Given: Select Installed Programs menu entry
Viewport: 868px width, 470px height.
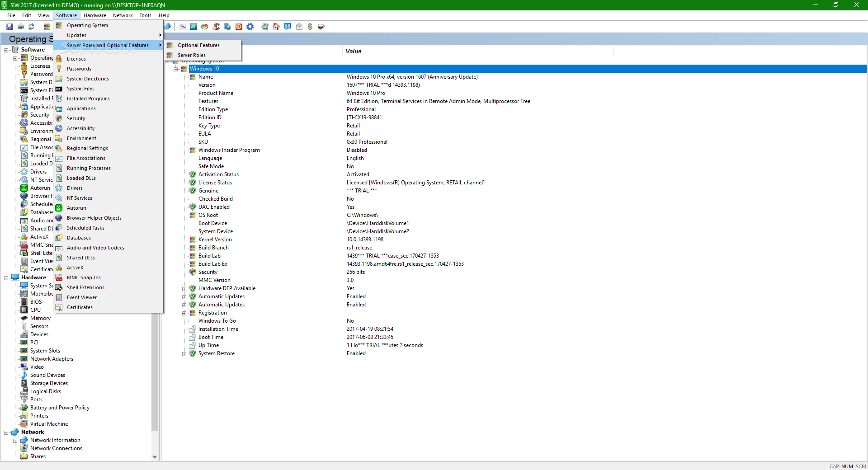Looking at the screenshot, I should [x=108, y=99].
